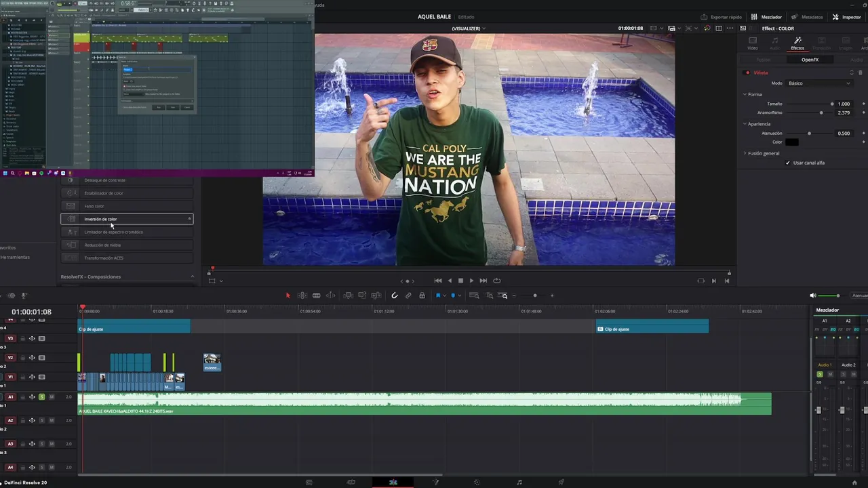Mute audio track A2
Image resolution: width=868 pixels, height=488 pixels.
pyautogui.click(x=52, y=420)
